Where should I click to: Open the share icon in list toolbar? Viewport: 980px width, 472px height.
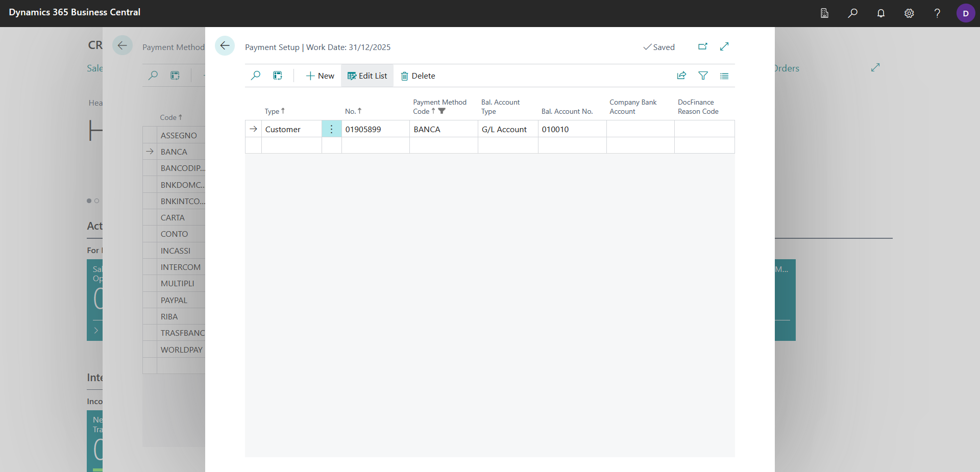[x=681, y=76]
